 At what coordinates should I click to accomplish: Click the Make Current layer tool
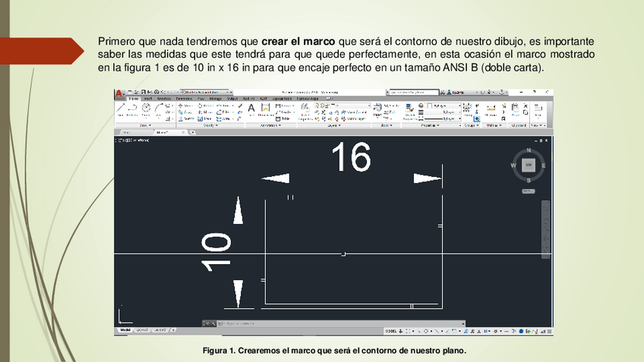coord(354,112)
